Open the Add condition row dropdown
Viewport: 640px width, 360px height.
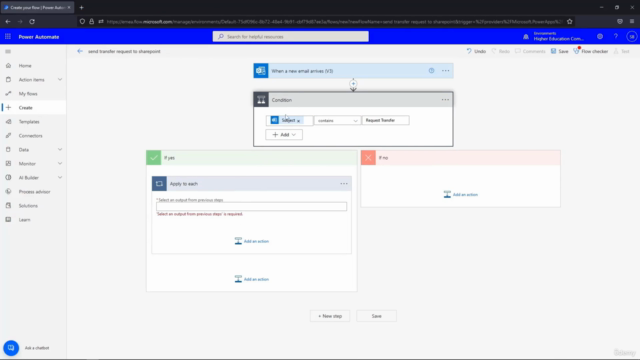284,135
